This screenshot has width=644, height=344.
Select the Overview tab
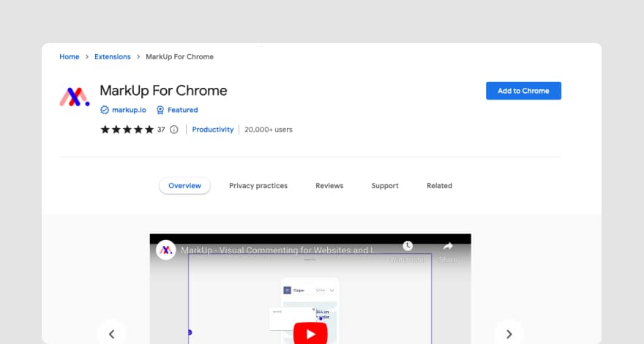184,186
